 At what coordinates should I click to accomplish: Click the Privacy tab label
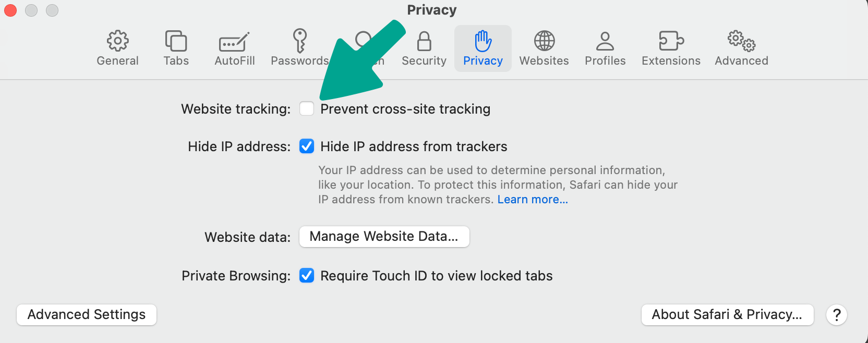(483, 61)
